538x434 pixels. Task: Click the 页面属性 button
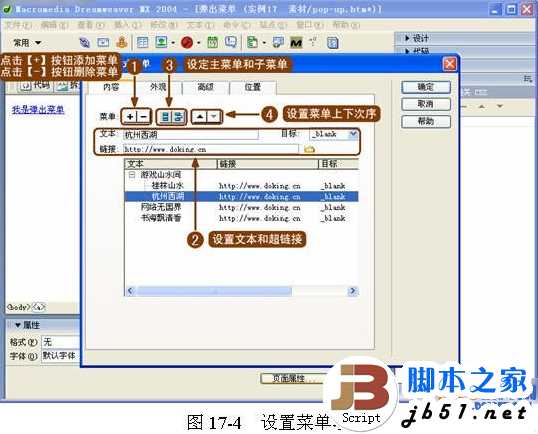pos(292,378)
